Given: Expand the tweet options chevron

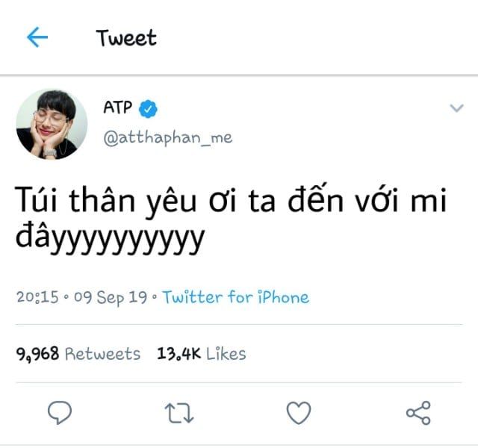Looking at the screenshot, I should [x=456, y=108].
